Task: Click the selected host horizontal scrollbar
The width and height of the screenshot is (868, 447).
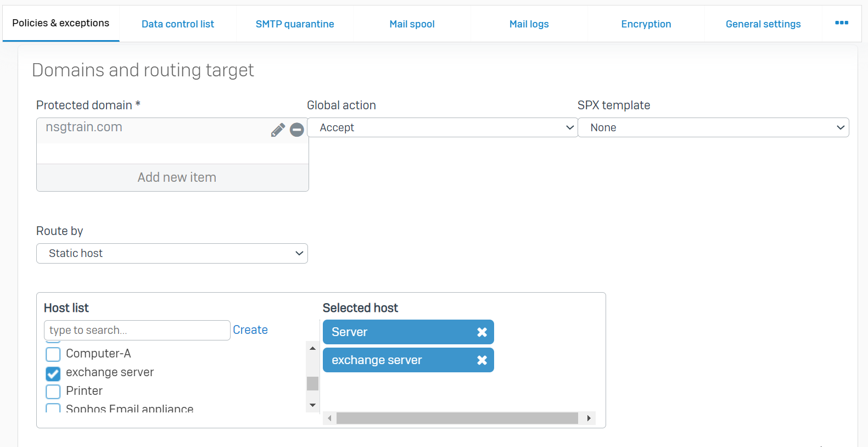Action: [457, 418]
